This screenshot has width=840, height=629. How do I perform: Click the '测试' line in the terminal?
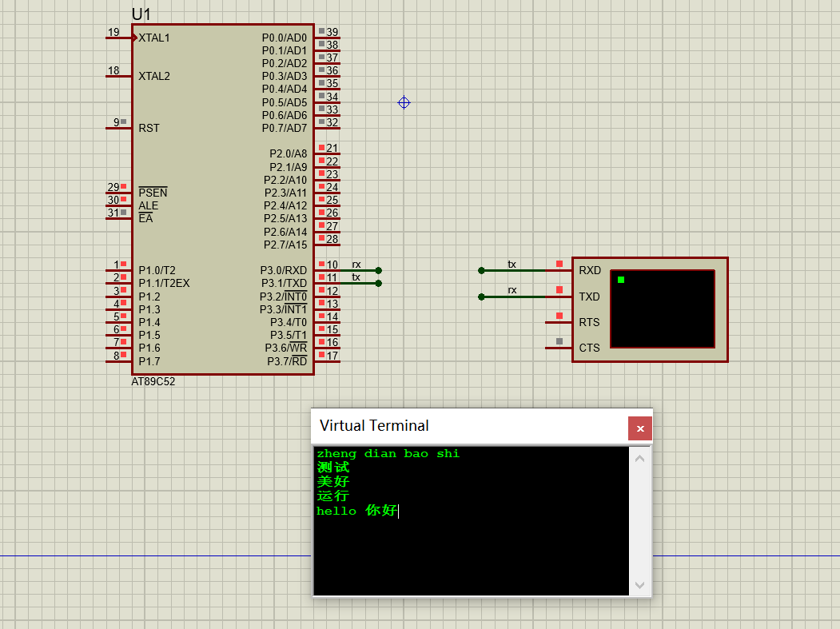coord(332,468)
